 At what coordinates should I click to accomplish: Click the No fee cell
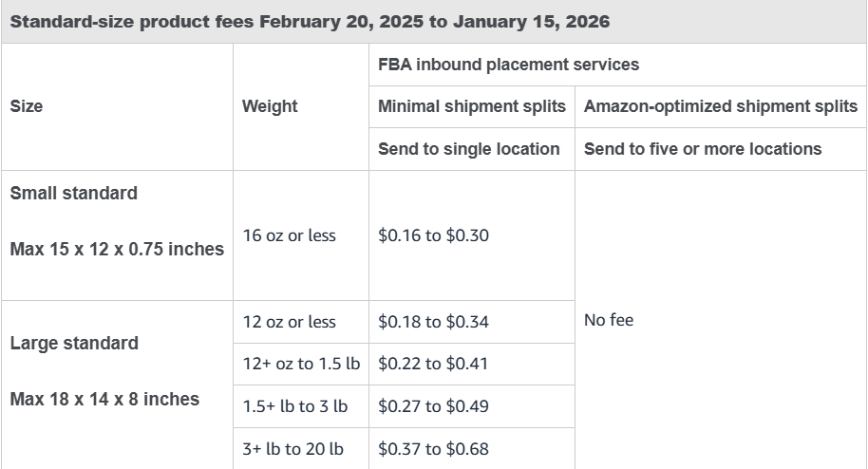point(608,320)
